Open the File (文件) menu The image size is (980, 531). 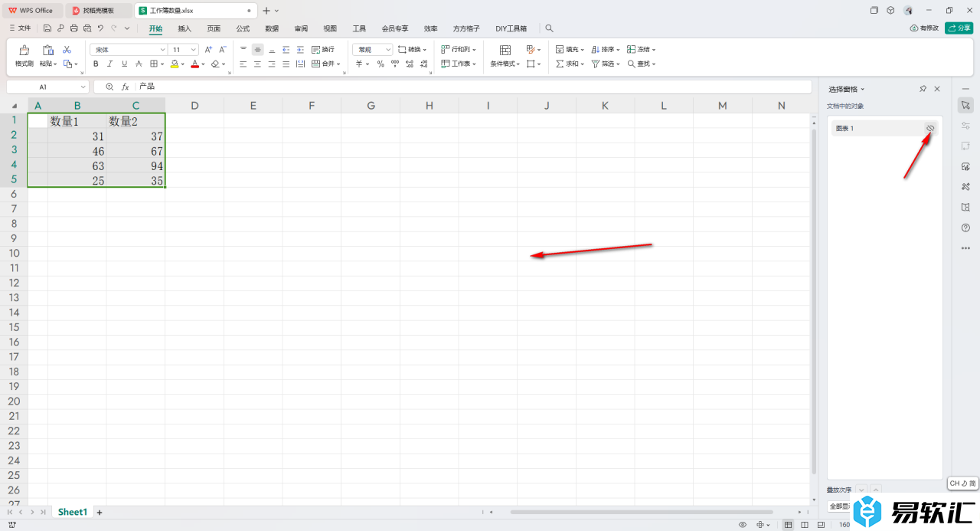20,28
